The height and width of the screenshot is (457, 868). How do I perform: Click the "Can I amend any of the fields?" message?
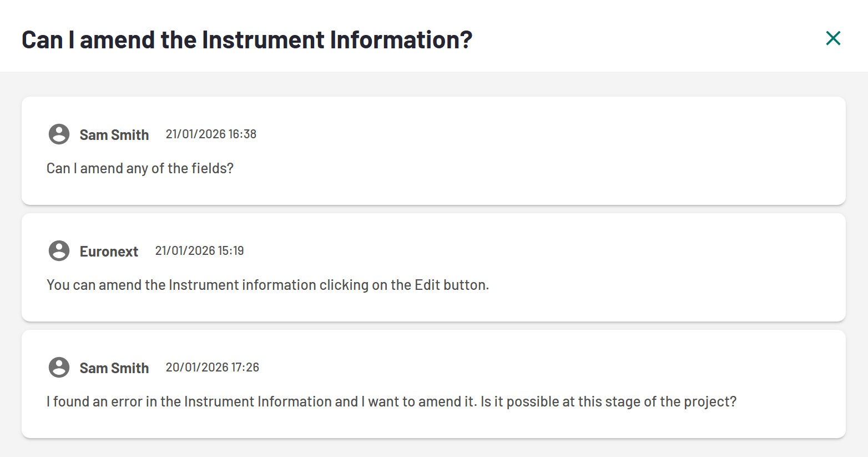point(140,168)
